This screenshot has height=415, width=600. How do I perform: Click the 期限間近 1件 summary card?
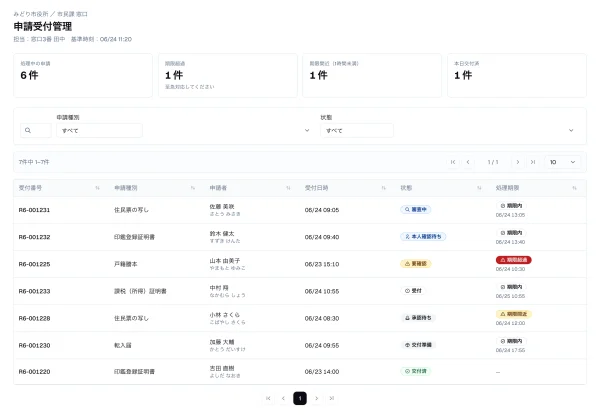pyautogui.click(x=372, y=75)
